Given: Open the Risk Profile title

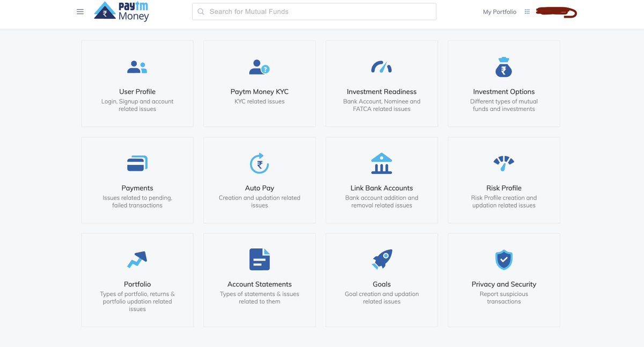Looking at the screenshot, I should click(504, 188).
